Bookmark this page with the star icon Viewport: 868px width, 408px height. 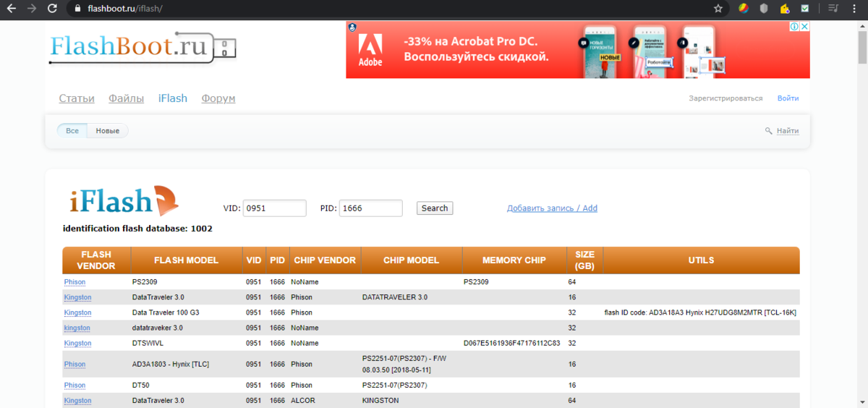coord(718,9)
